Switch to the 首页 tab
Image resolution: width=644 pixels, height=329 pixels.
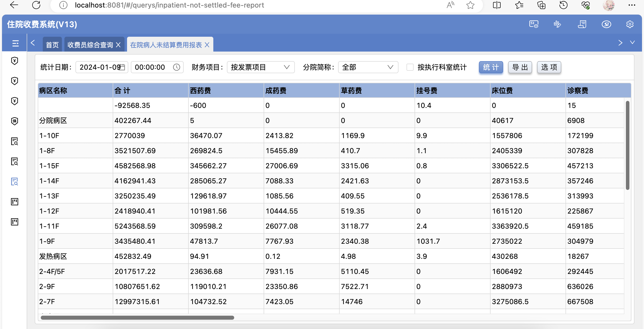[x=52, y=45]
